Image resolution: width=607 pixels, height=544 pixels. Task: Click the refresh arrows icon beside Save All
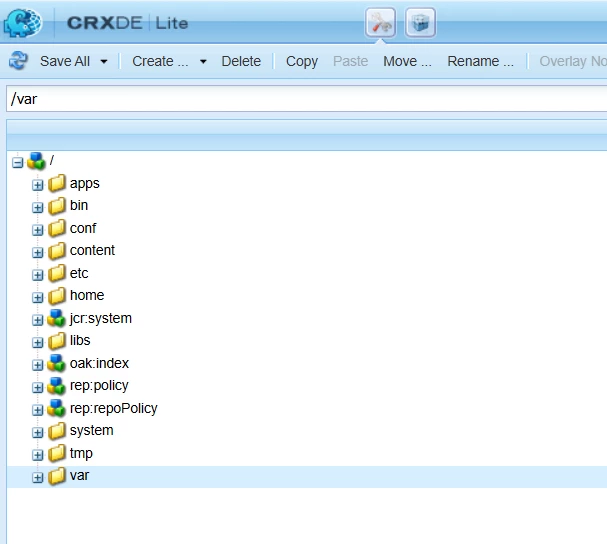[x=18, y=61]
